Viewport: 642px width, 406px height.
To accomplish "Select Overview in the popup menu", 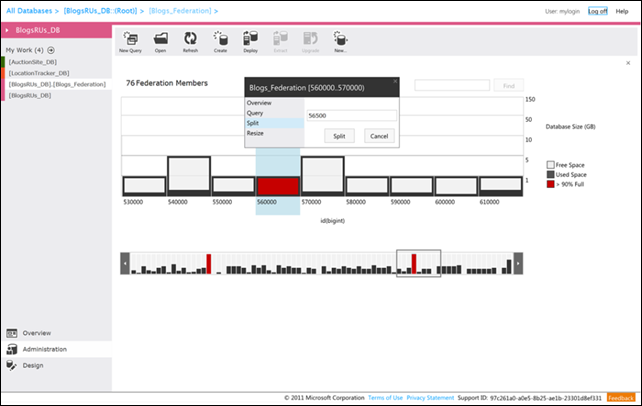I will 275,103.
